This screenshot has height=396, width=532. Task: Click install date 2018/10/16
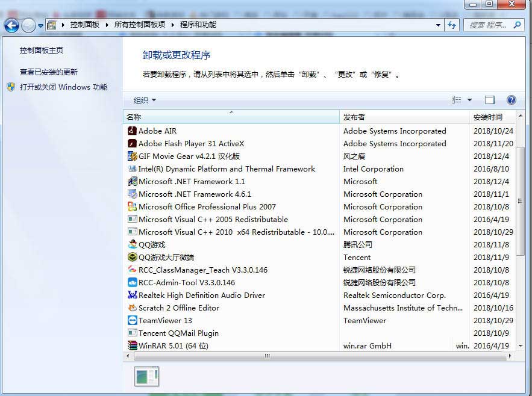[493, 308]
